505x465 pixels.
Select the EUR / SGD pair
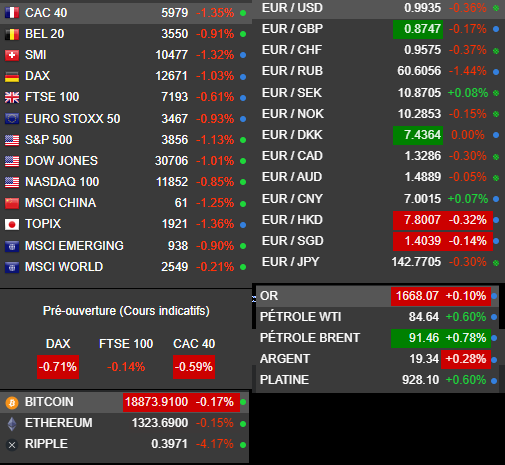293,241
